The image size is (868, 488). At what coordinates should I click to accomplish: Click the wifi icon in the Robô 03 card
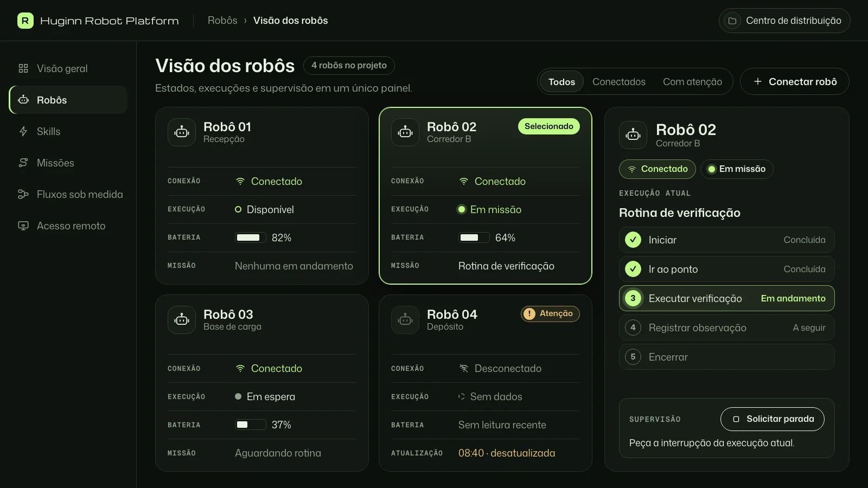pos(240,368)
